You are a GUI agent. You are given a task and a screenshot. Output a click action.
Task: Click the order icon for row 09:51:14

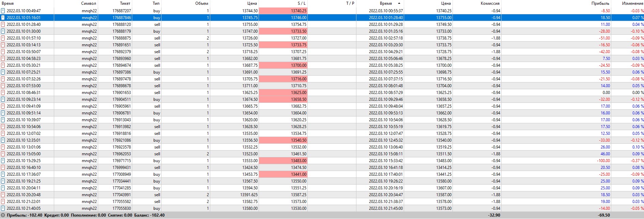[3, 113]
